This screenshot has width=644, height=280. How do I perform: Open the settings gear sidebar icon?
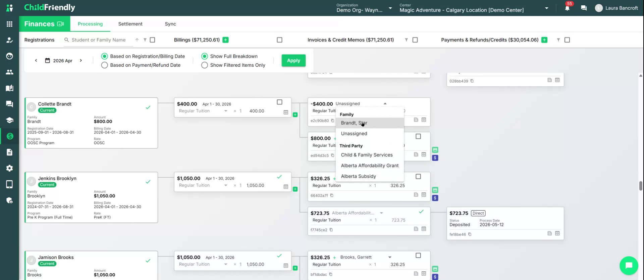(9, 168)
